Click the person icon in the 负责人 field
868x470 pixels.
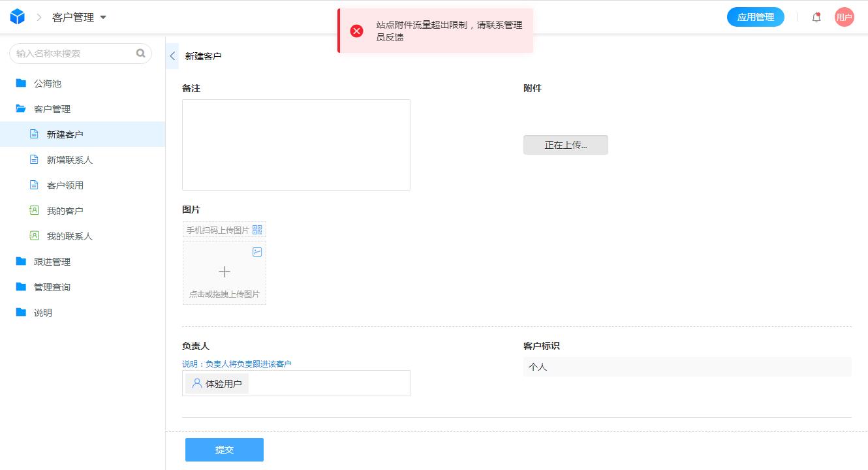[196, 383]
